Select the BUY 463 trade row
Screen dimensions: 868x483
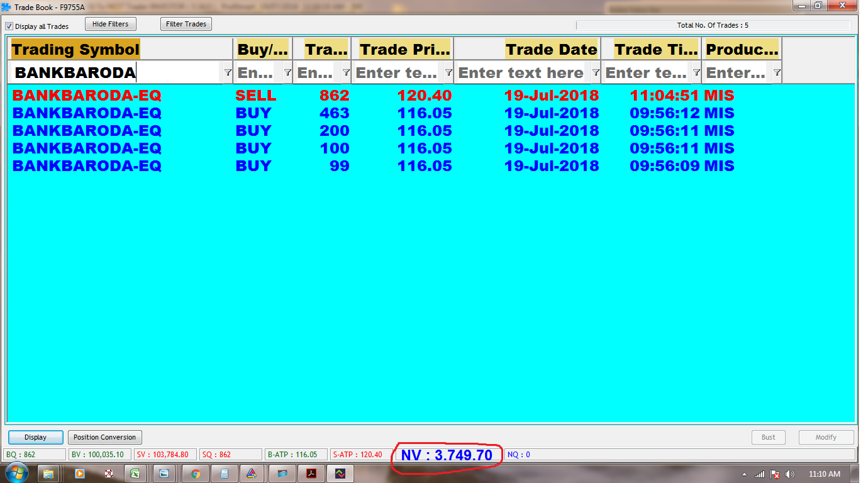[x=431, y=113]
